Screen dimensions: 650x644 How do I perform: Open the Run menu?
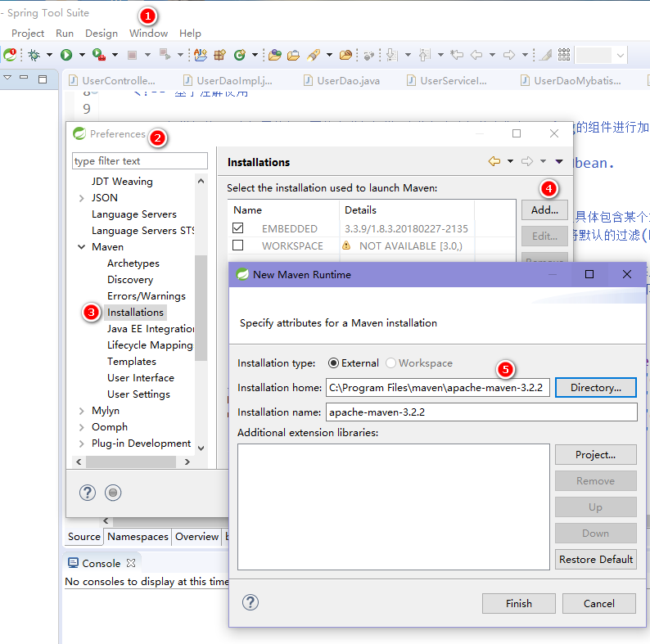65,34
